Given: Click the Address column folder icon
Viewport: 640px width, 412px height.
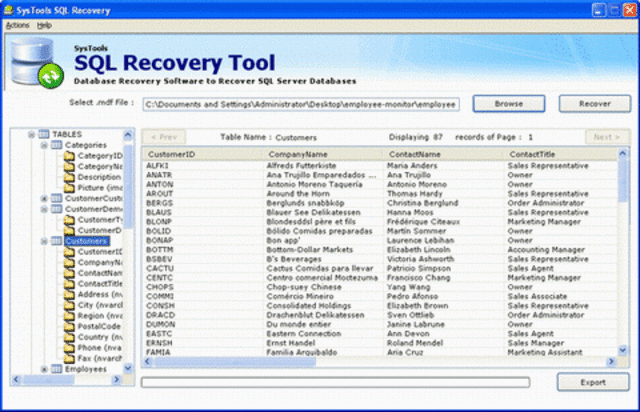Looking at the screenshot, I should click(x=69, y=294).
